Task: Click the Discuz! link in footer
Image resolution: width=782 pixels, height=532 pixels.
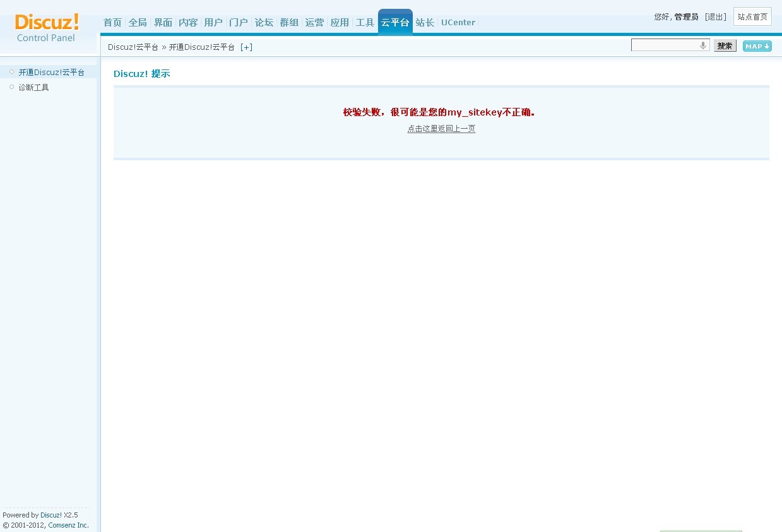Action: coord(50,515)
